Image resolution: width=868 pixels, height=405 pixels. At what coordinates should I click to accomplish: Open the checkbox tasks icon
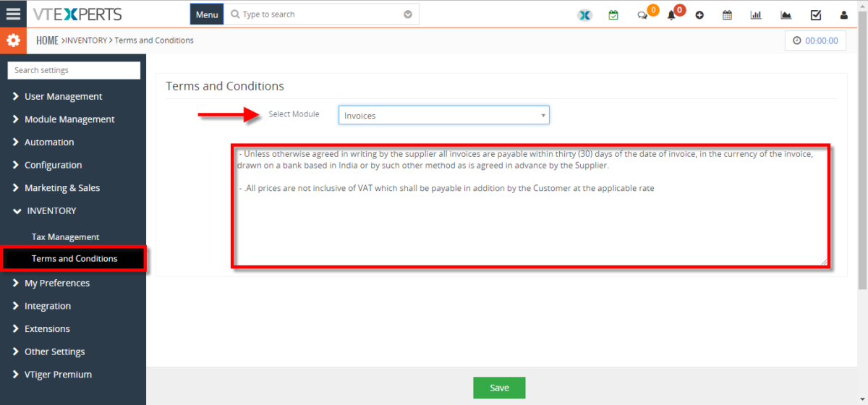(x=815, y=15)
